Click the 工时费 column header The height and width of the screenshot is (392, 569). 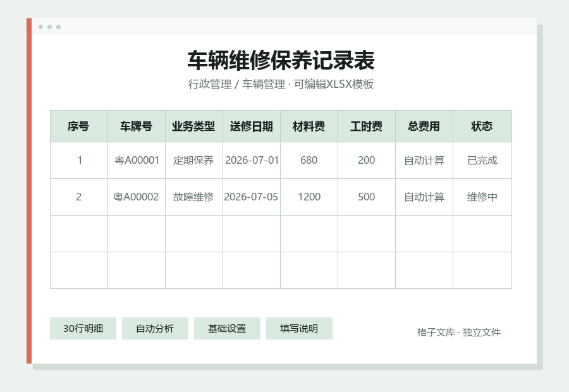pos(367,126)
